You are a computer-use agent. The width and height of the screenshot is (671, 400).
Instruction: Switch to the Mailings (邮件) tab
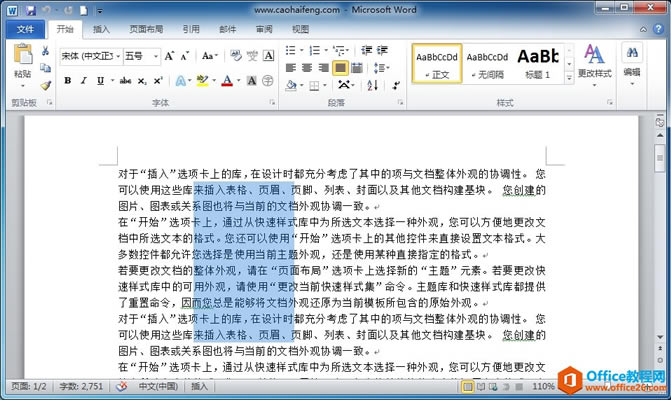click(x=228, y=29)
